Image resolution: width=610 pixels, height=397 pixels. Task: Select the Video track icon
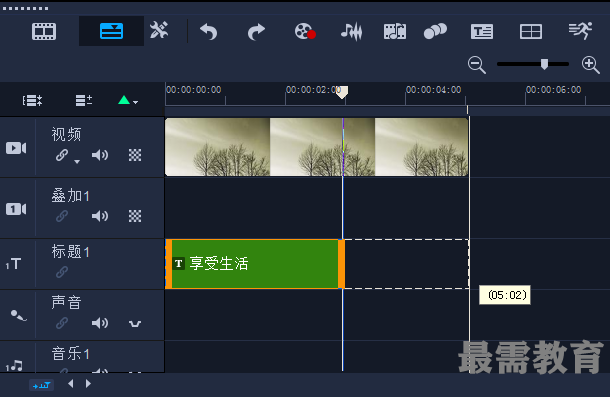[16, 148]
